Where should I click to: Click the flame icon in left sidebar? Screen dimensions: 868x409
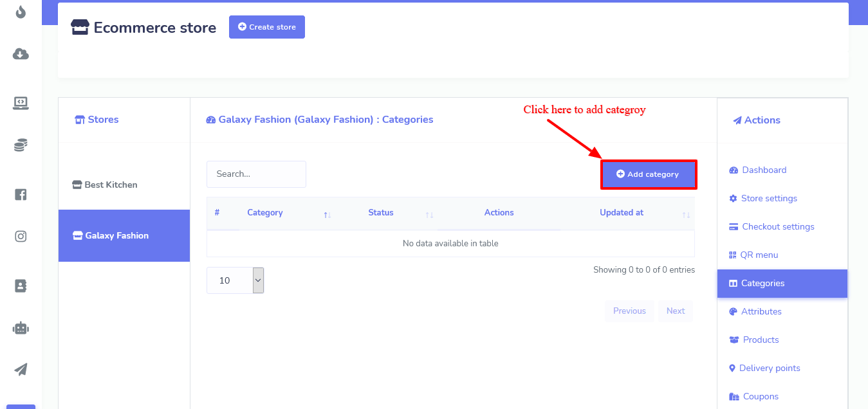pyautogui.click(x=21, y=12)
